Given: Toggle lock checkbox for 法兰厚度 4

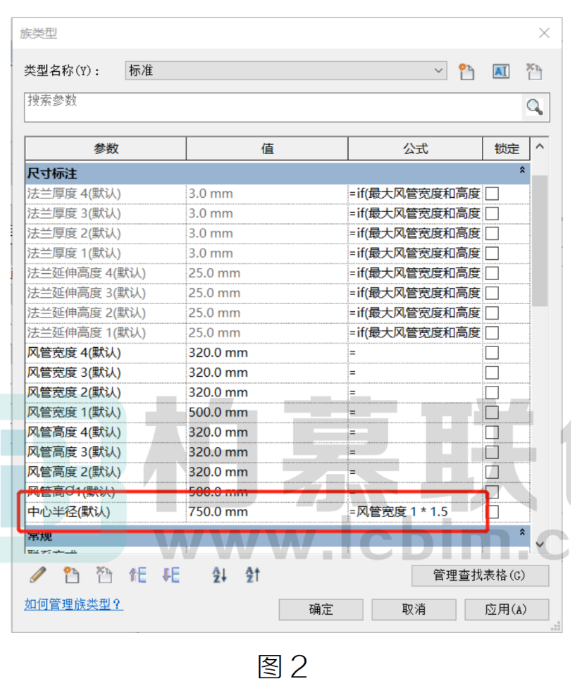Looking at the screenshot, I should 492,194.
